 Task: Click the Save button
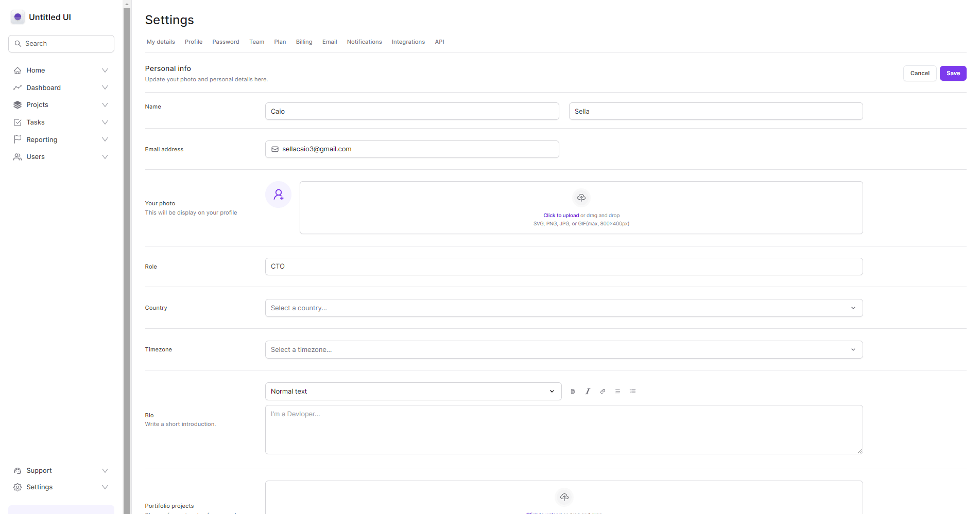(x=952, y=73)
